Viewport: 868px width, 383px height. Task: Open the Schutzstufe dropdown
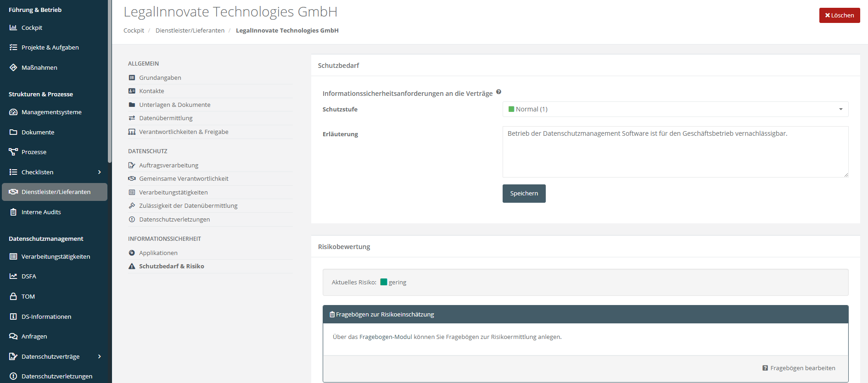click(675, 109)
